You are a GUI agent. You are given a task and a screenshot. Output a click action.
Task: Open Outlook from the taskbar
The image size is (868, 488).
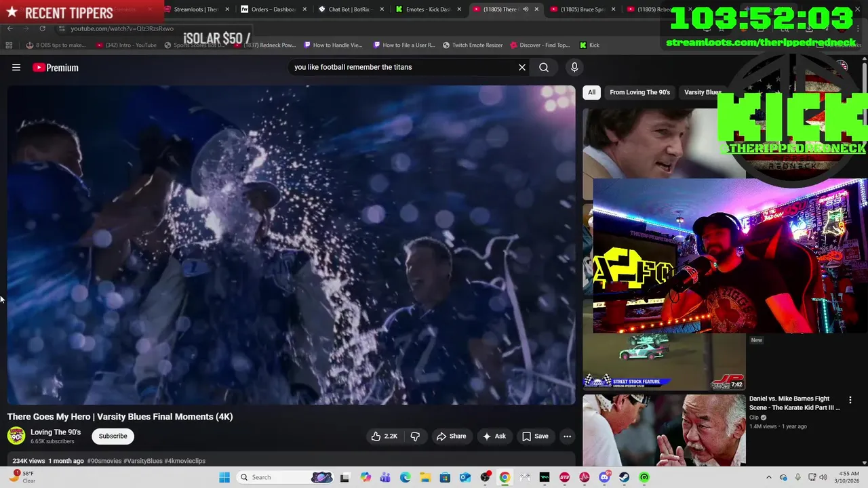pyautogui.click(x=465, y=477)
